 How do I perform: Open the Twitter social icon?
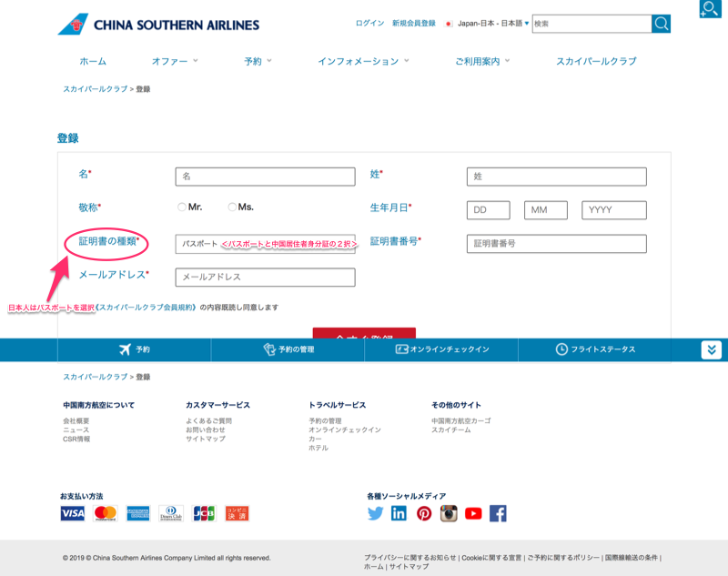point(375,513)
